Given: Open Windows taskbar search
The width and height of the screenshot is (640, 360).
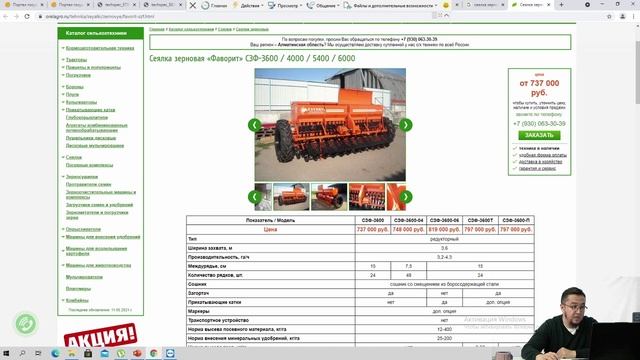Looking at the screenshot, I should (x=22, y=353).
